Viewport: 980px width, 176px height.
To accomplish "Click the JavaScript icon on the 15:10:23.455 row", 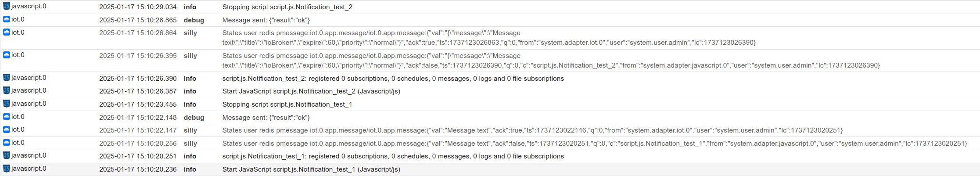I will coord(7,104).
